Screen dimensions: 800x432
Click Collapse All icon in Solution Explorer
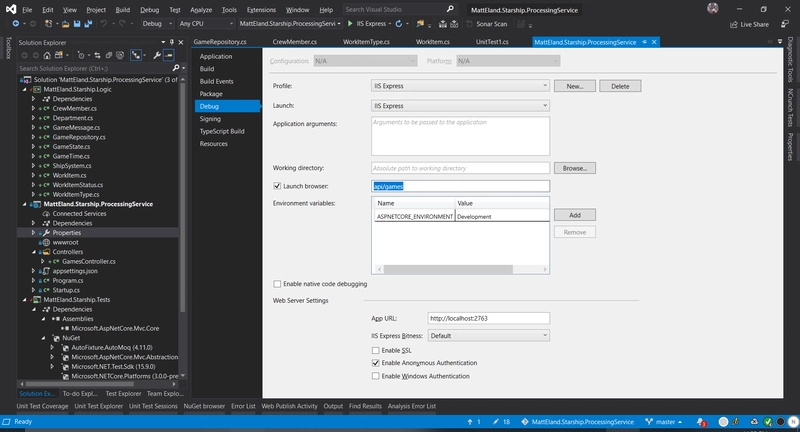pyautogui.click(x=109, y=55)
